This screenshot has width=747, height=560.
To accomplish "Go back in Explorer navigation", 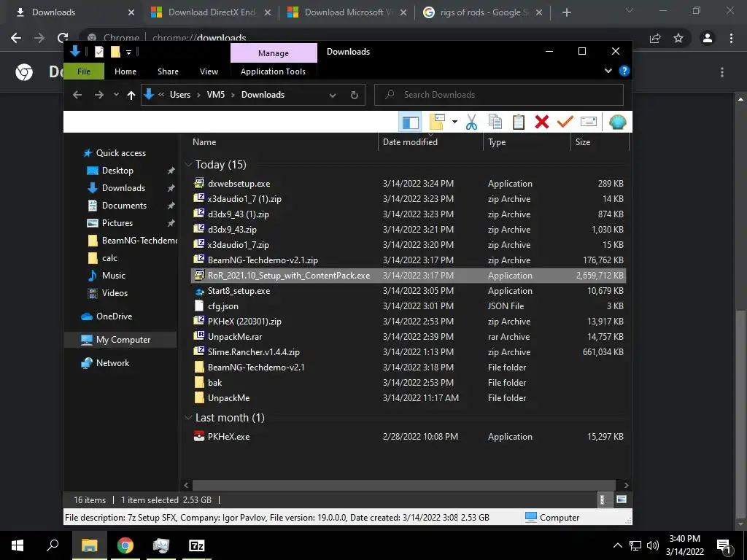I will click(x=77, y=95).
